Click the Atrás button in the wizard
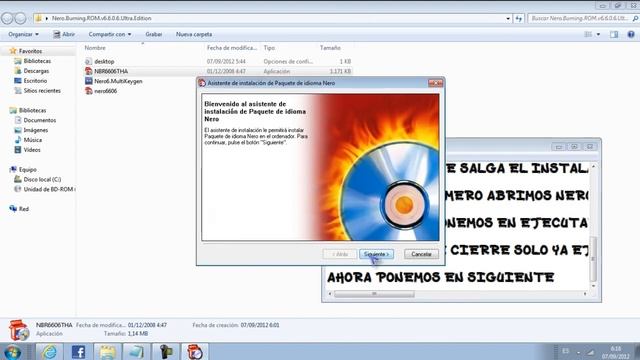640x360 pixels. (340, 254)
